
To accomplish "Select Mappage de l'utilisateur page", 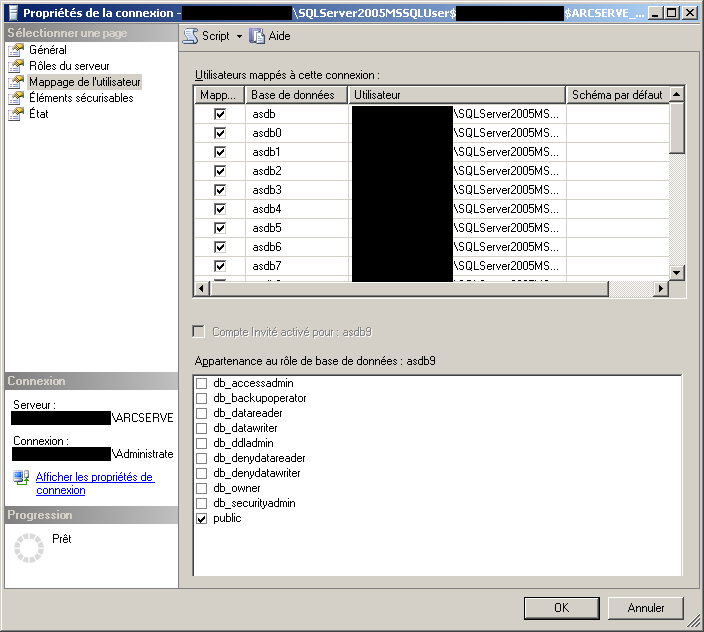I will [x=84, y=82].
